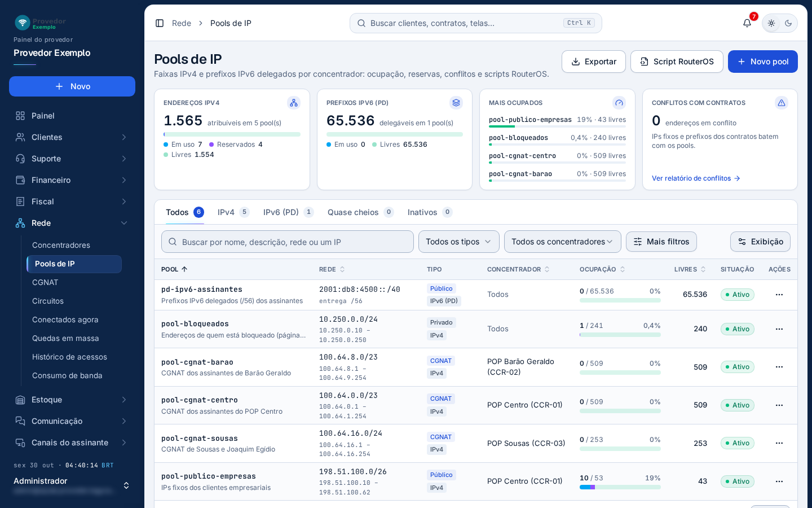Open actions menu for pool-cgnat-barao

click(x=779, y=367)
